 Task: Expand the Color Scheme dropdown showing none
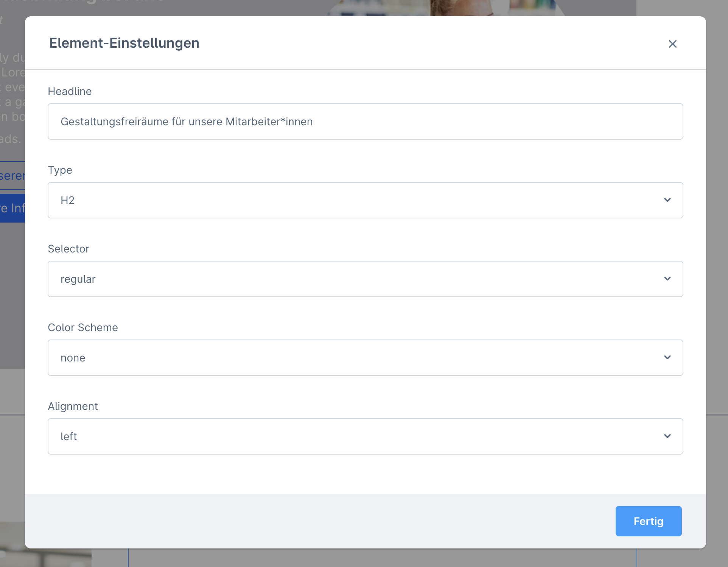tap(365, 358)
